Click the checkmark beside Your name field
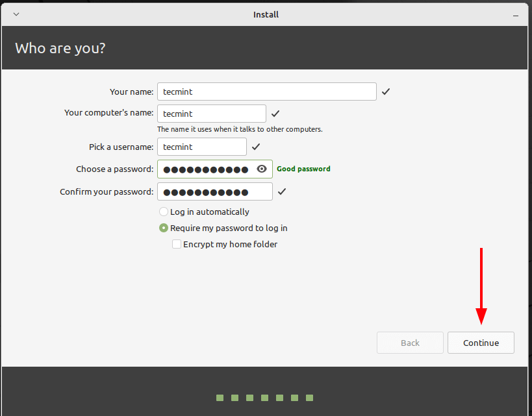The image size is (532, 416). pyautogui.click(x=386, y=92)
